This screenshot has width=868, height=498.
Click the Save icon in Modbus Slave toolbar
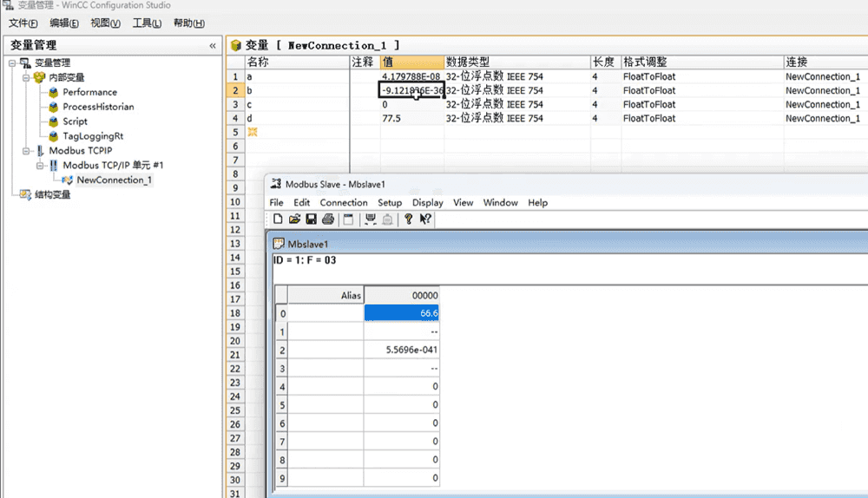(311, 220)
